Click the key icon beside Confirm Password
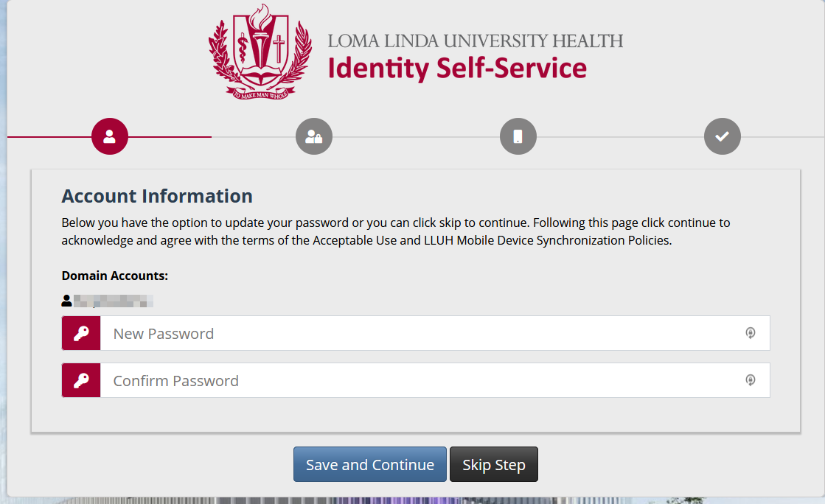Screen dimensions: 825x504 (x=81, y=379)
